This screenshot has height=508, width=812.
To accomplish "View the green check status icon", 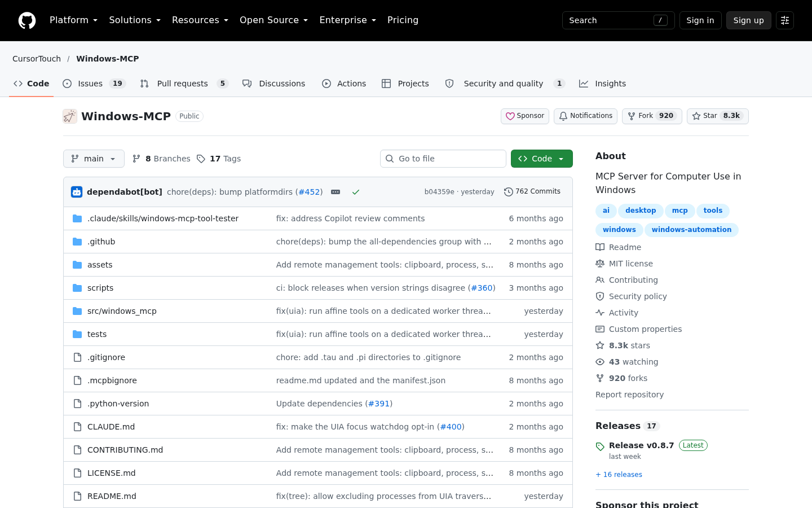I will [356, 192].
